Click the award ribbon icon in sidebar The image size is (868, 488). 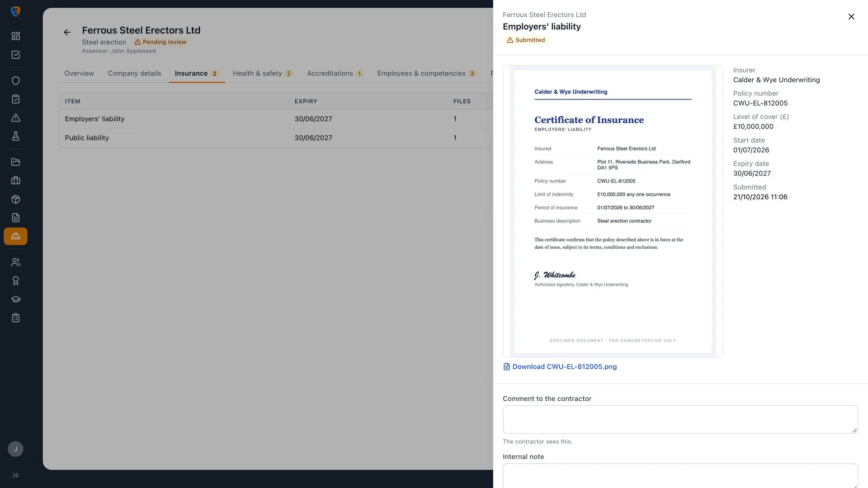click(15, 281)
